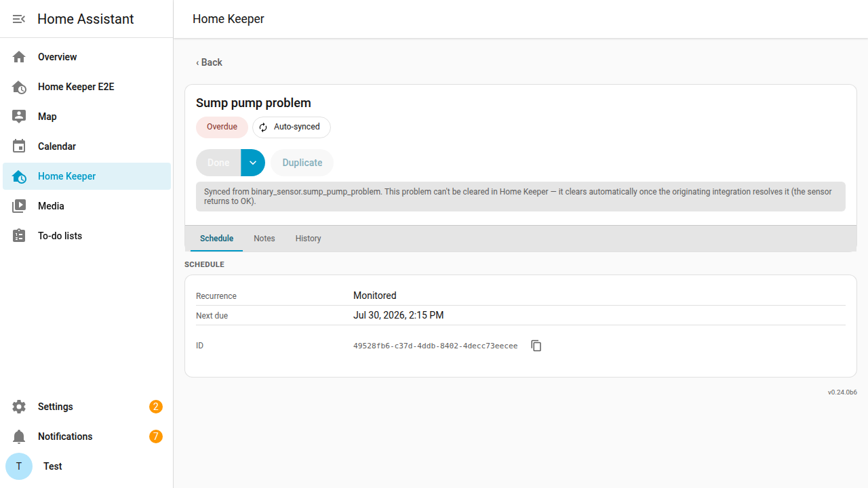Click the To-do lists clipboard icon

[x=19, y=236]
